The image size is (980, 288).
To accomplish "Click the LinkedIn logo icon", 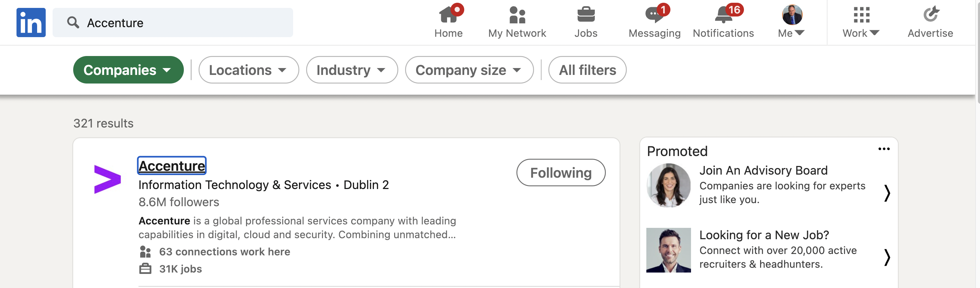I will (31, 22).
